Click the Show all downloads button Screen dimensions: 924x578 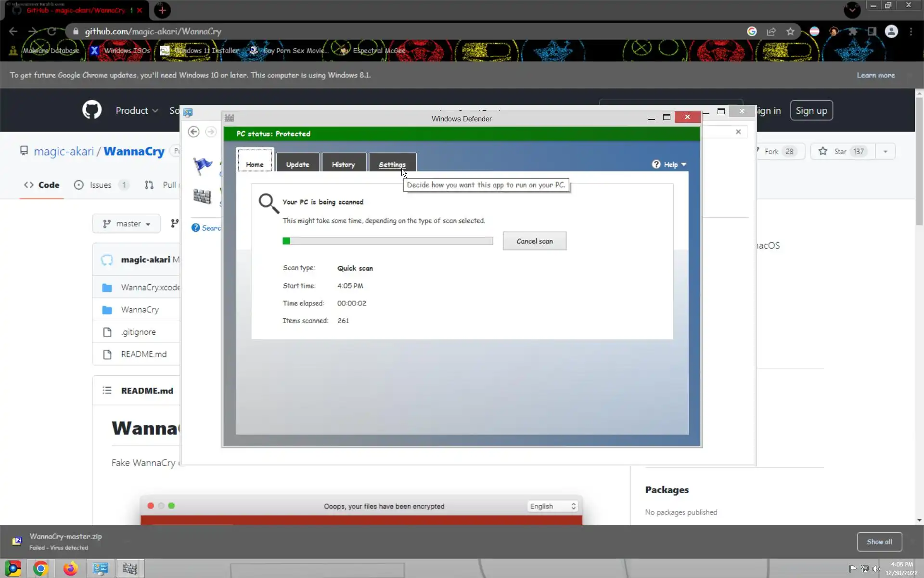(x=879, y=542)
